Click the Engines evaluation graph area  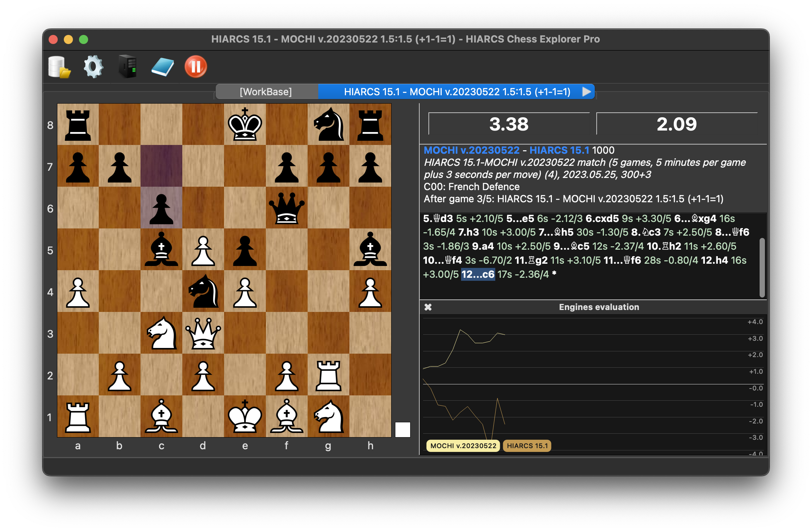pos(592,384)
